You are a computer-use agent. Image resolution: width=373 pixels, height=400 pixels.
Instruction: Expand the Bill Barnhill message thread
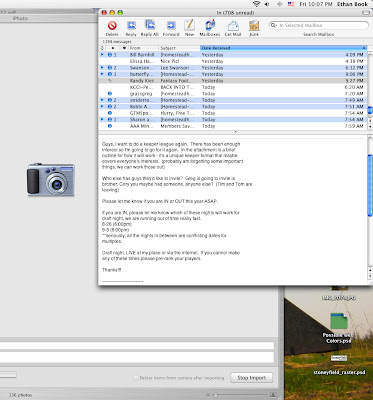tap(102, 54)
